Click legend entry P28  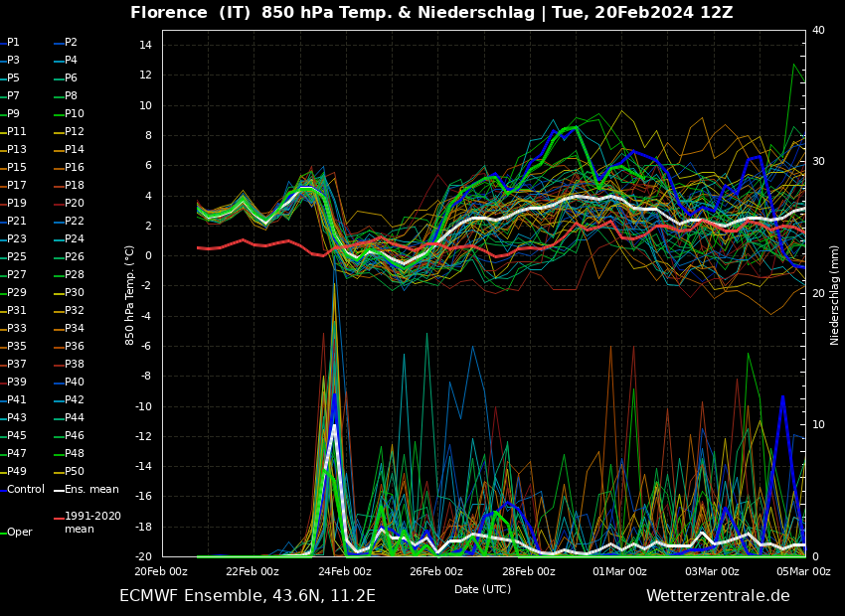(x=69, y=274)
